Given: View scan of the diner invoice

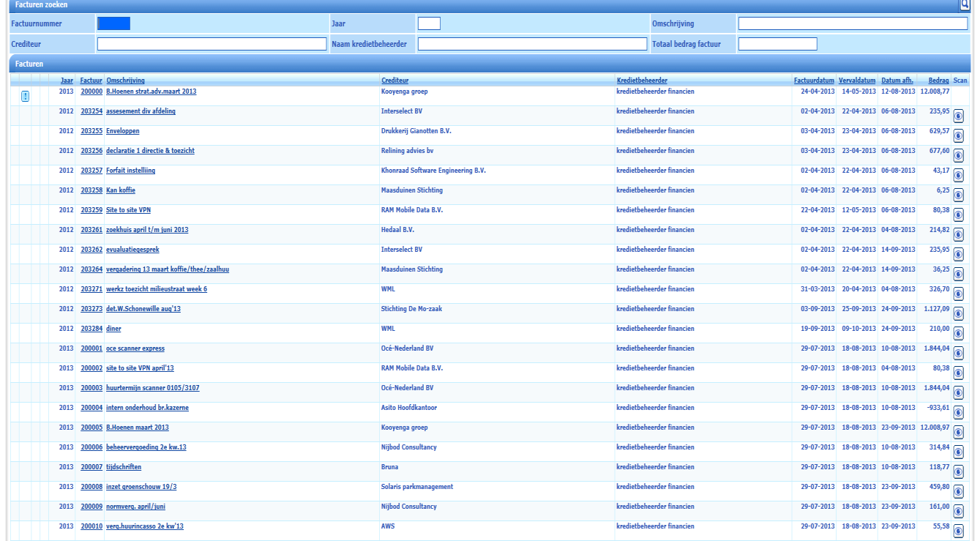Looking at the screenshot, I should (958, 333).
